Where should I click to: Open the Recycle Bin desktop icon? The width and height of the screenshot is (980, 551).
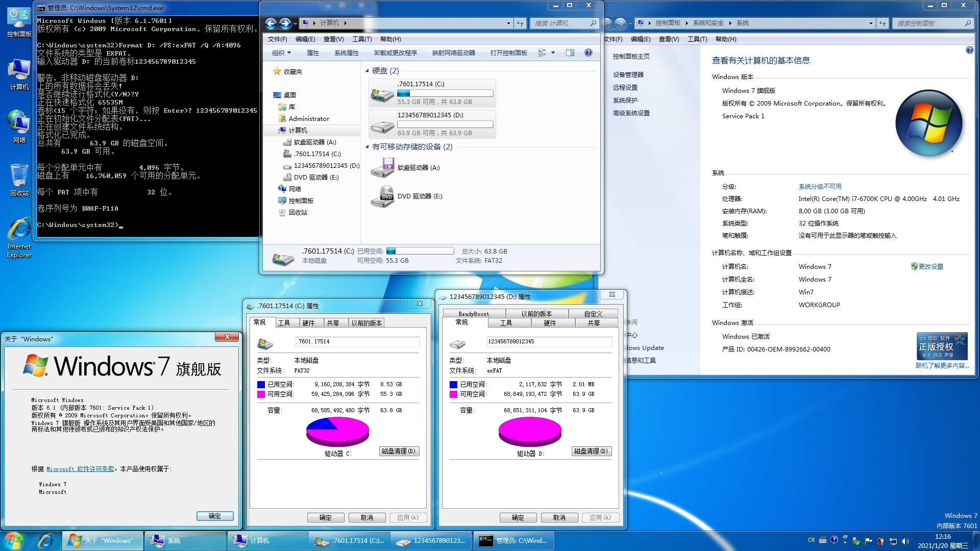coord(19,180)
